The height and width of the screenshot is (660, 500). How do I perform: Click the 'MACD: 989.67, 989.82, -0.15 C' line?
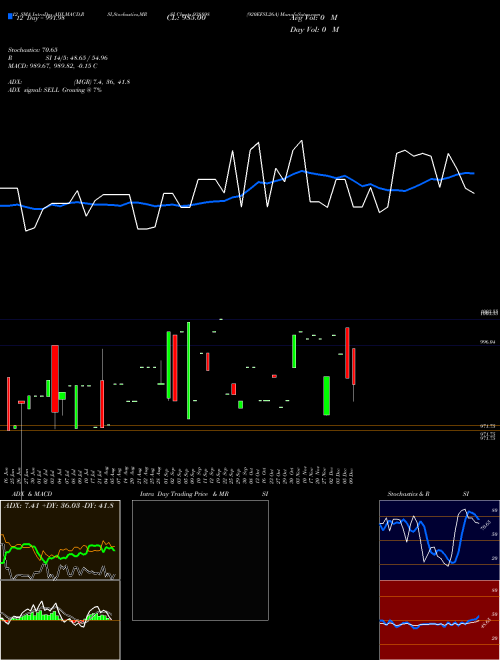[53, 66]
